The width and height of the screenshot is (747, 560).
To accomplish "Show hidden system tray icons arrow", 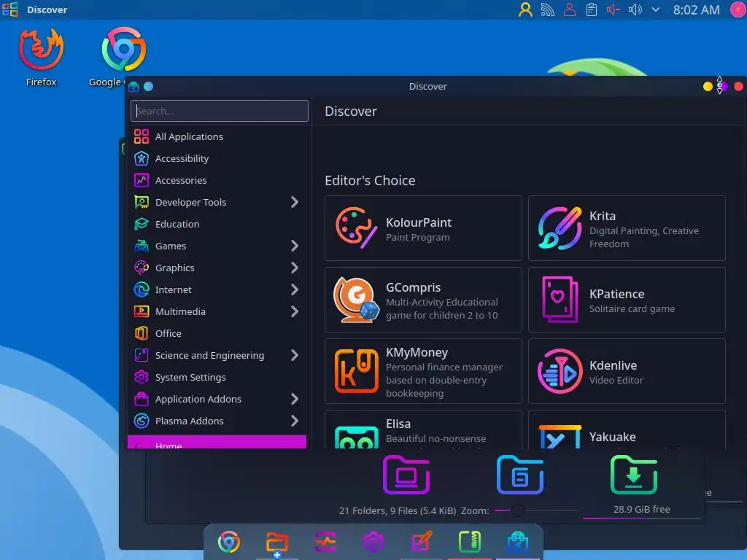I will point(656,9).
